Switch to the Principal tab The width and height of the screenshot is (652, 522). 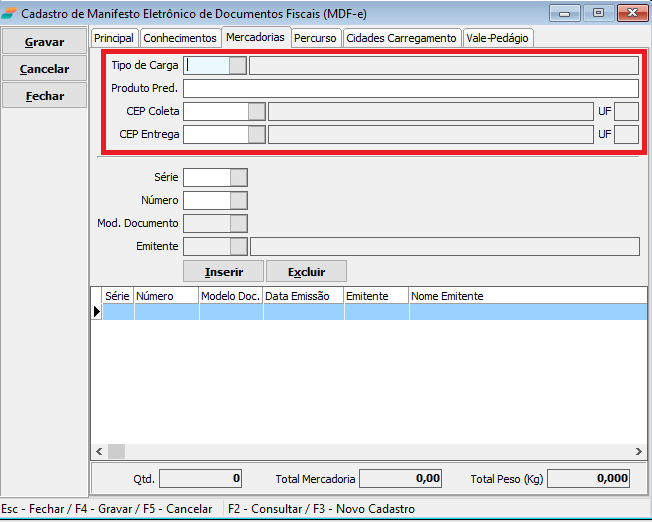pyautogui.click(x=113, y=38)
